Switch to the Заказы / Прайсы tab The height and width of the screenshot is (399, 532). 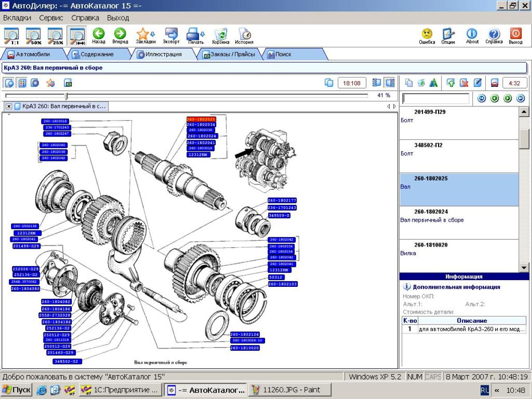tap(229, 55)
